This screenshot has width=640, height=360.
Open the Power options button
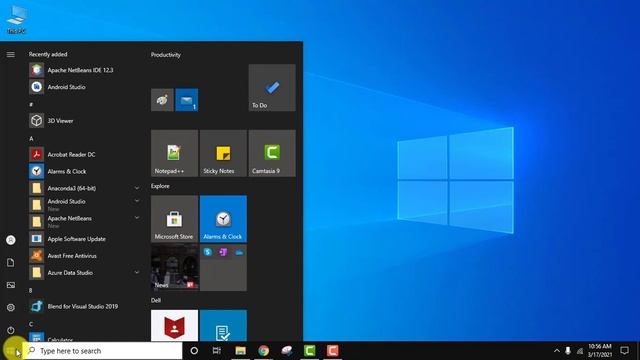[11, 330]
